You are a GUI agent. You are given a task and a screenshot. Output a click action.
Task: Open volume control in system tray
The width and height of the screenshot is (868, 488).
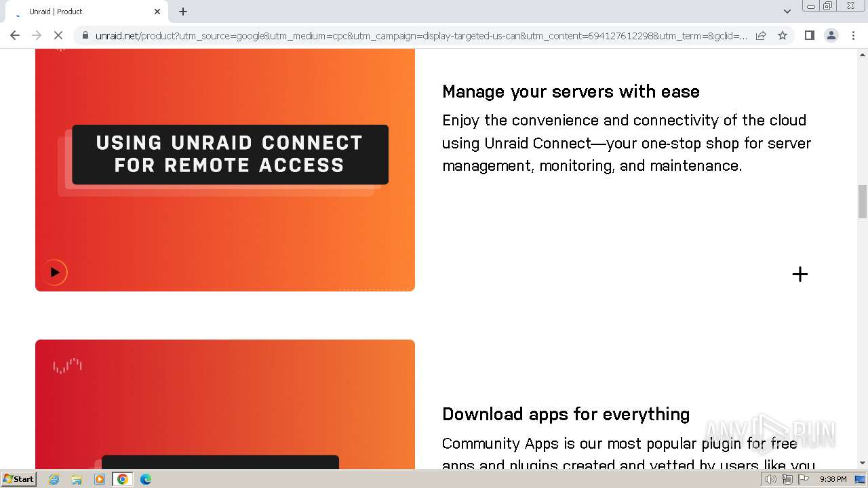(771, 479)
